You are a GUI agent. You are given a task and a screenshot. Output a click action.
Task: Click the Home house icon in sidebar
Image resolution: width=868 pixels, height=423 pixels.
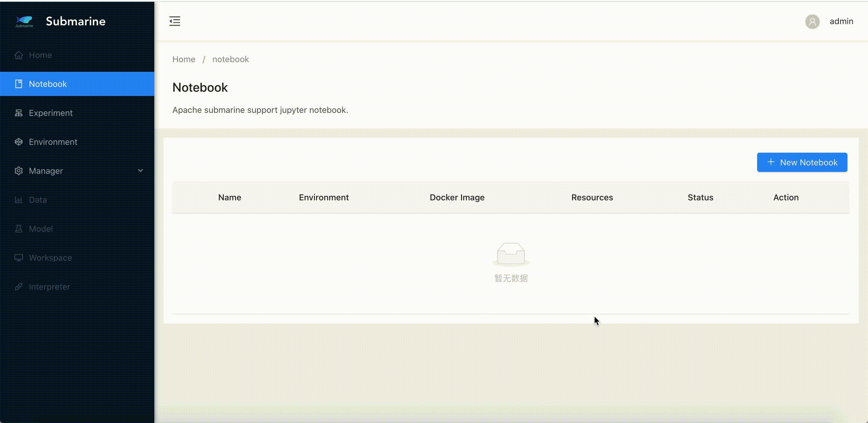click(18, 55)
